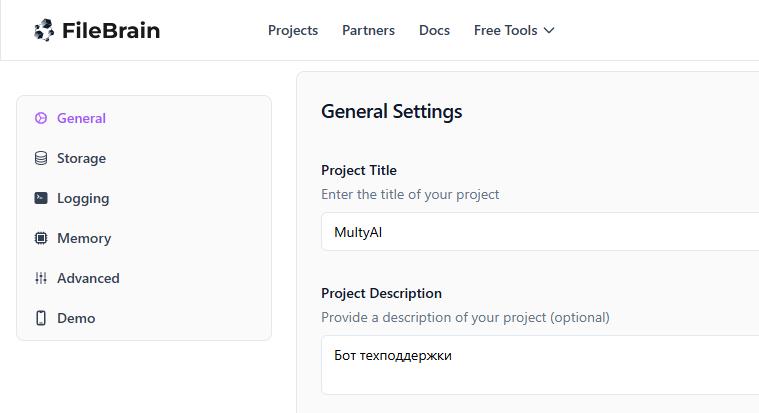Switch to the Logging settings tab
The image size is (759, 413).
pos(144,198)
